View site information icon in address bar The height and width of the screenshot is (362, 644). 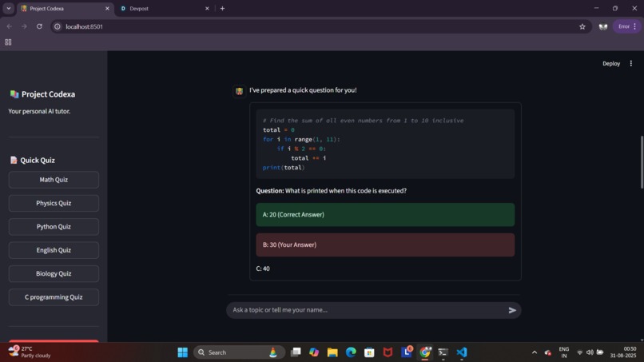[57, 26]
